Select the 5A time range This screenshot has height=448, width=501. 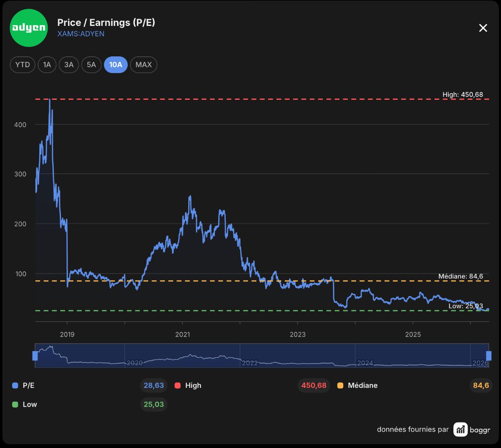91,65
